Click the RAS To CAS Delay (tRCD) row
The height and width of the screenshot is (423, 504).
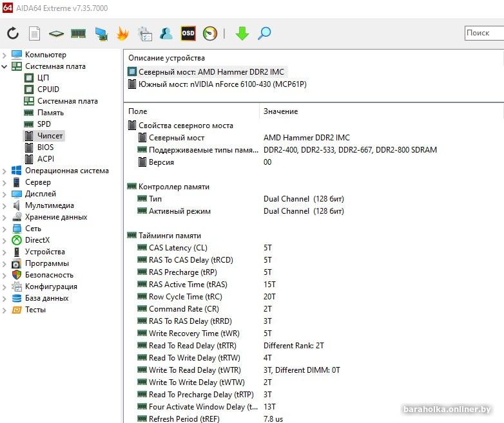[x=191, y=260]
